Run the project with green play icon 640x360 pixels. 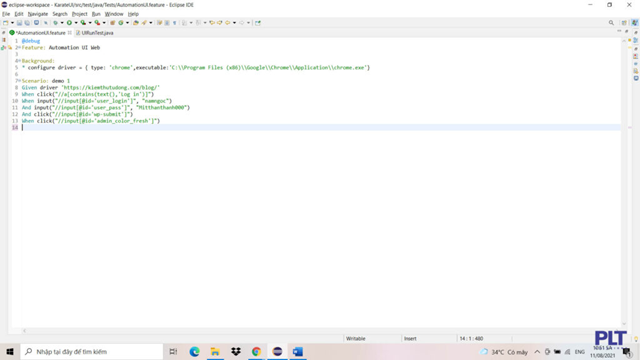(69, 23)
